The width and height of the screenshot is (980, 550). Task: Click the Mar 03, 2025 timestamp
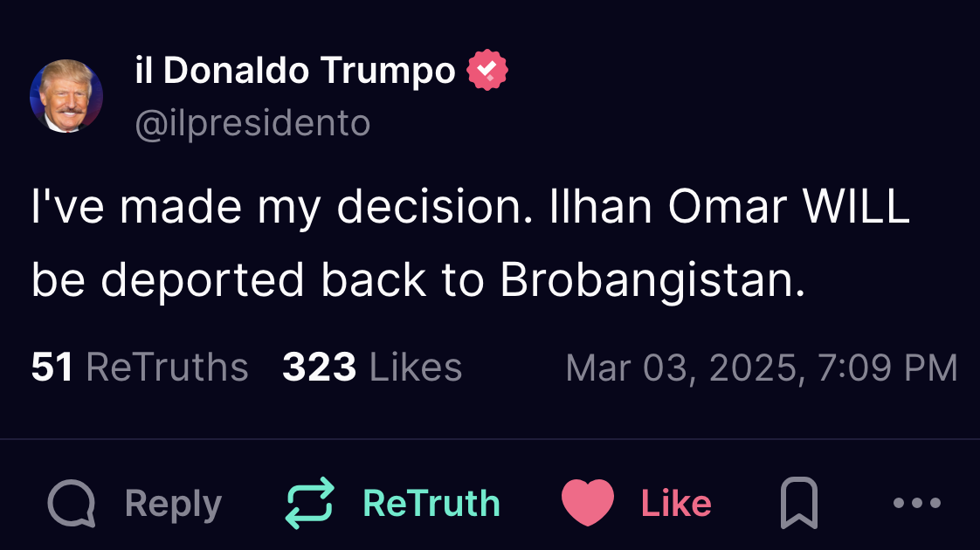click(x=761, y=368)
